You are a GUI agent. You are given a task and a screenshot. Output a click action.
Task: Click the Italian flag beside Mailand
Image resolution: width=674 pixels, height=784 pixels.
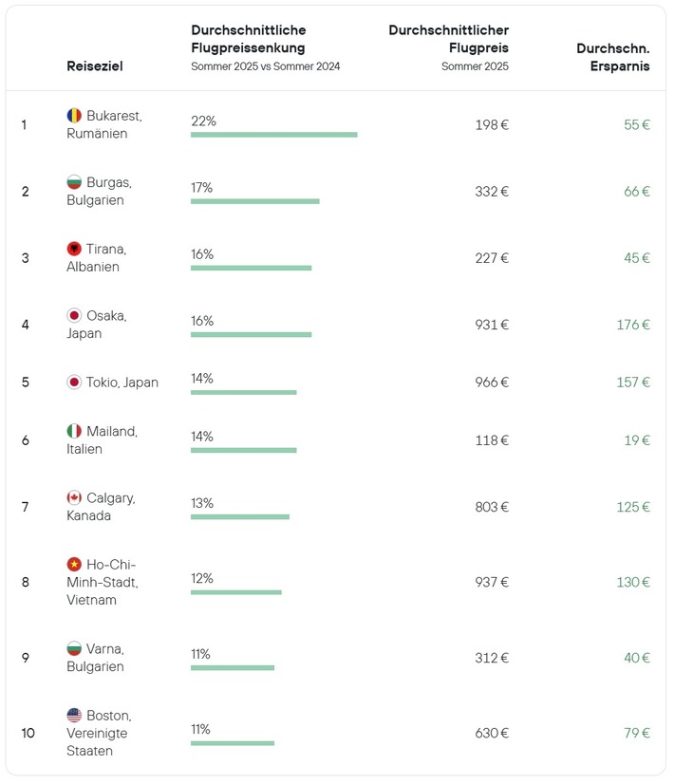click(74, 431)
